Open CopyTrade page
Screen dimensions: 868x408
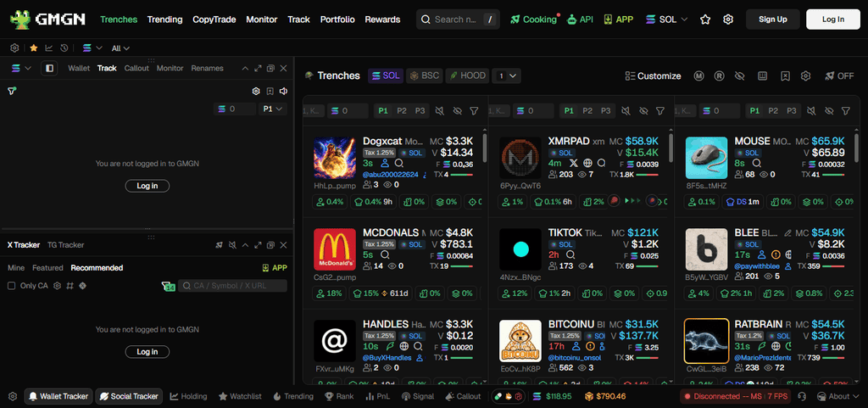pyautogui.click(x=214, y=20)
